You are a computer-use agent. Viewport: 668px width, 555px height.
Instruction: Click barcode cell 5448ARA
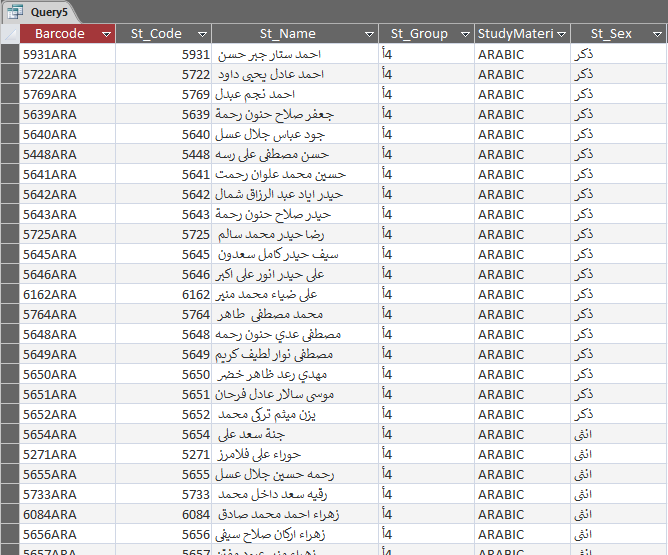coord(67,155)
